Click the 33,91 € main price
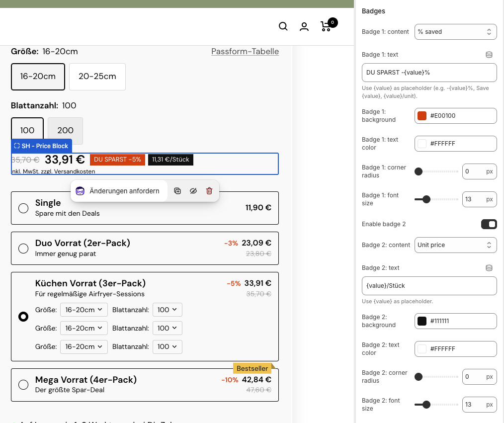This screenshot has width=504, height=423. (x=65, y=160)
